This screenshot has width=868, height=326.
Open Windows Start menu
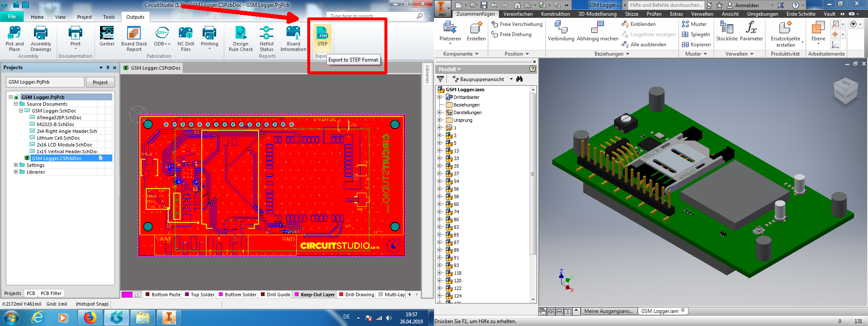pyautogui.click(x=11, y=318)
